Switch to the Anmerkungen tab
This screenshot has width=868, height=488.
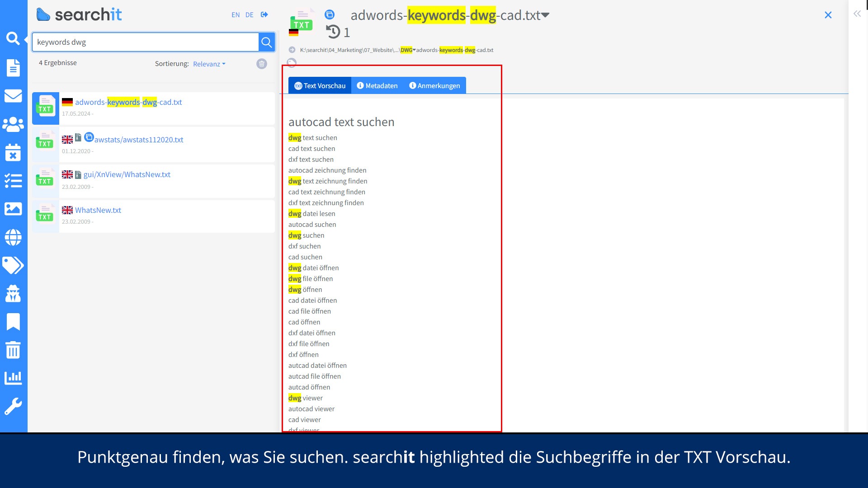point(434,85)
